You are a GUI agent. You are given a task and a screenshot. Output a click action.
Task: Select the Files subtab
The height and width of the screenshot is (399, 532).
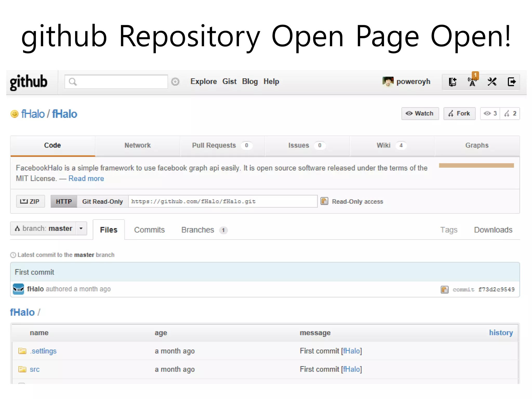(109, 230)
